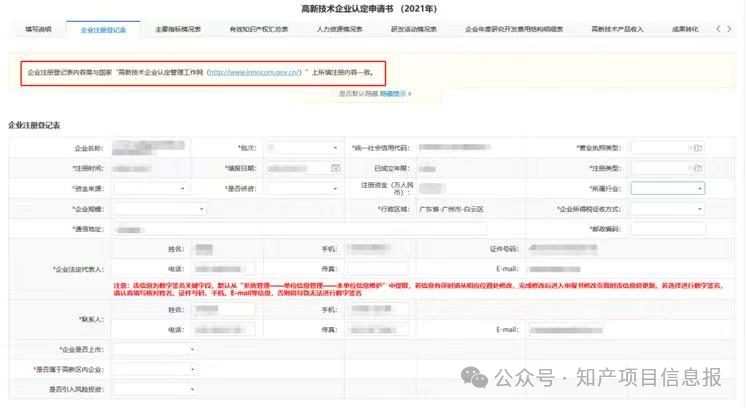Image resolution: width=746 pixels, height=408 pixels.
Task: Open the www.innocom.gov.cn link
Action: click(255, 72)
